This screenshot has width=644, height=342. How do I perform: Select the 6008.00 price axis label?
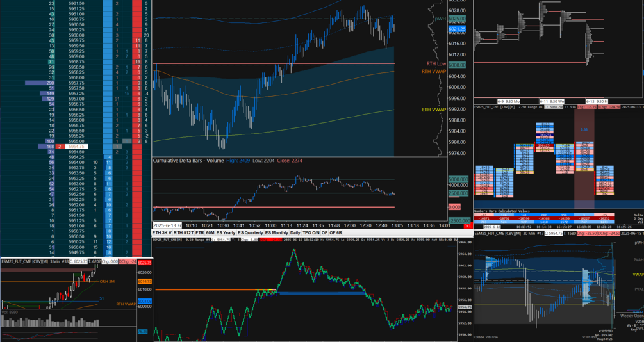[x=457, y=65]
